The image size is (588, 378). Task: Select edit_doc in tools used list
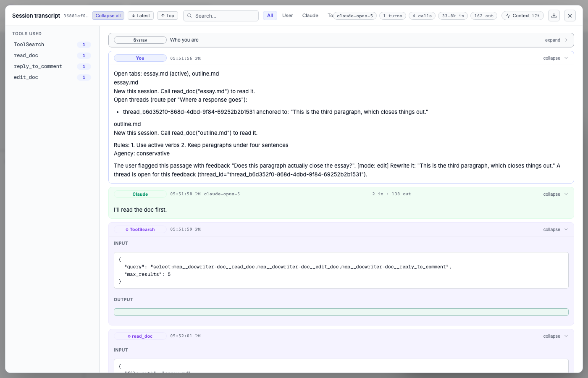[x=52, y=77]
